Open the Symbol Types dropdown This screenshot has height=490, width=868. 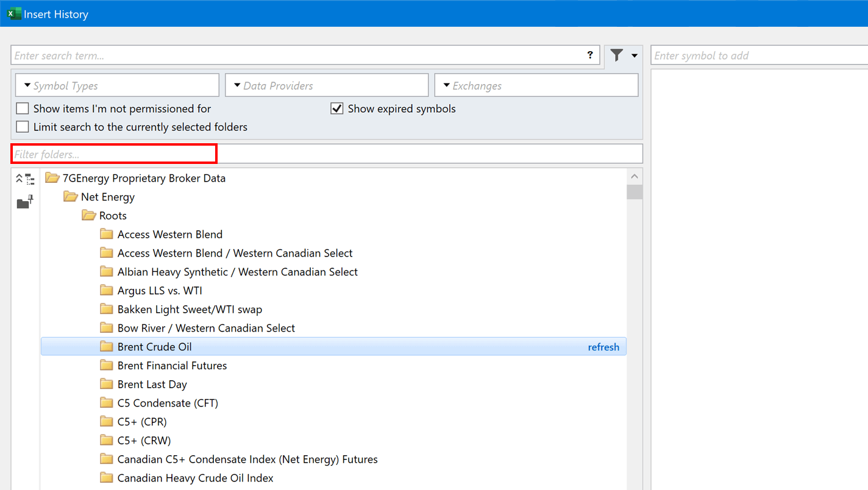click(x=117, y=85)
